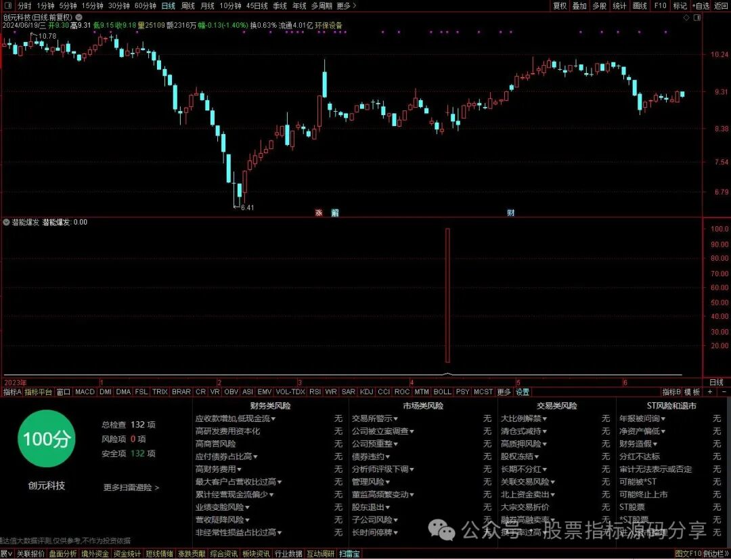Click the window layout icon beside the diamond

tap(697, 18)
